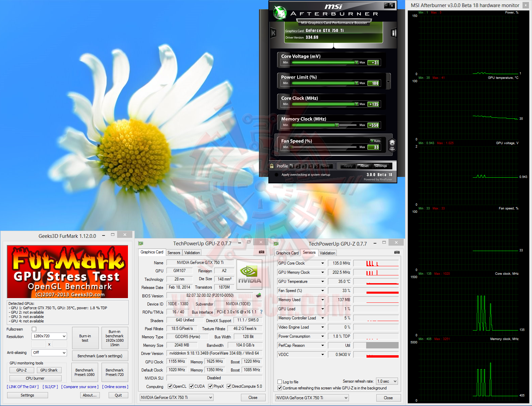Expand the Fan Speed (%) sensor dropdown
The height and width of the screenshot is (406, 532).
pyautogui.click(x=323, y=291)
